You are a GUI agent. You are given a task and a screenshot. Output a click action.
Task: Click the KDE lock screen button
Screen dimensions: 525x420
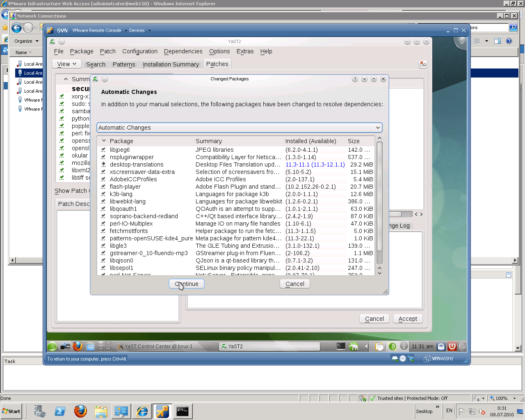(441, 347)
